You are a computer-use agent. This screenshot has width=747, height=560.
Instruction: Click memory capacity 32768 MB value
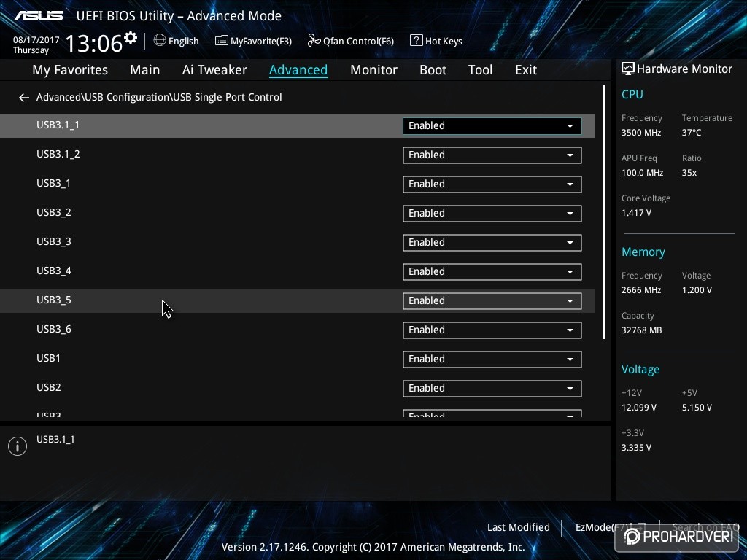click(x=642, y=330)
